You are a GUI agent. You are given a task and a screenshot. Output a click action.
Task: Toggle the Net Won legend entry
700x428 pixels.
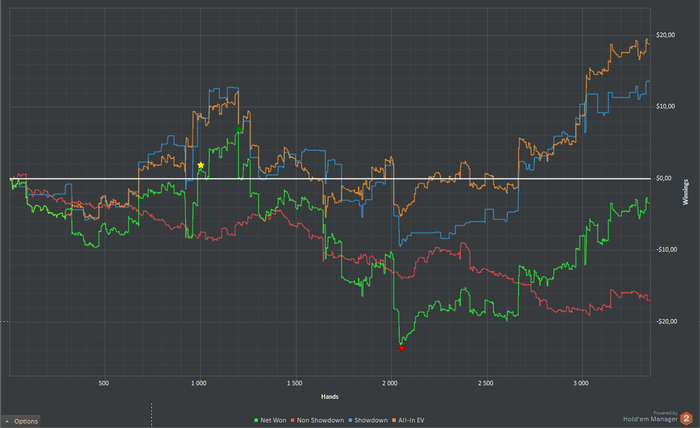(x=270, y=420)
